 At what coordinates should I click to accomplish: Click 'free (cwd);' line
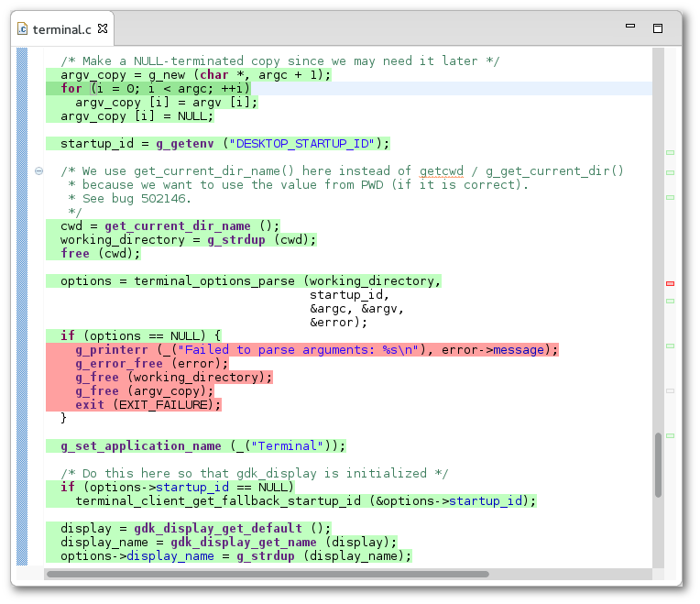click(x=101, y=254)
